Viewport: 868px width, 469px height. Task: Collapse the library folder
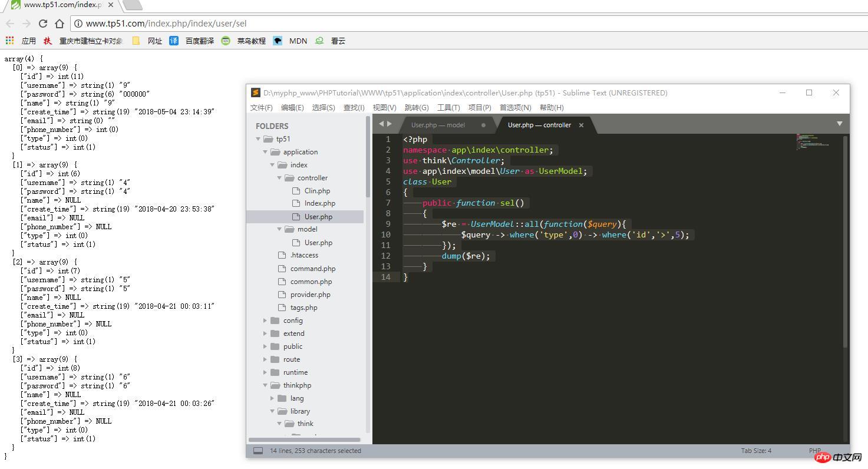tap(272, 411)
